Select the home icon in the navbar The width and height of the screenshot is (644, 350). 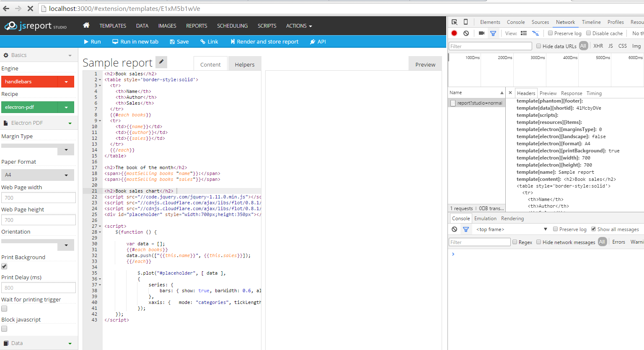(86, 26)
